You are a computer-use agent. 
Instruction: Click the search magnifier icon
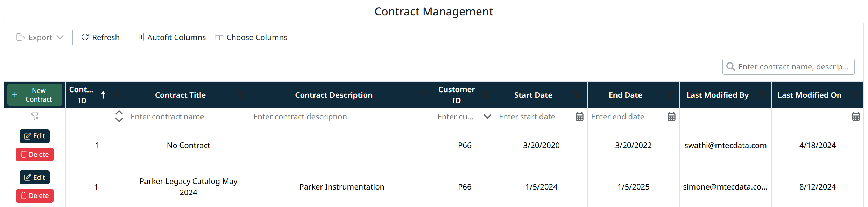coord(731,67)
